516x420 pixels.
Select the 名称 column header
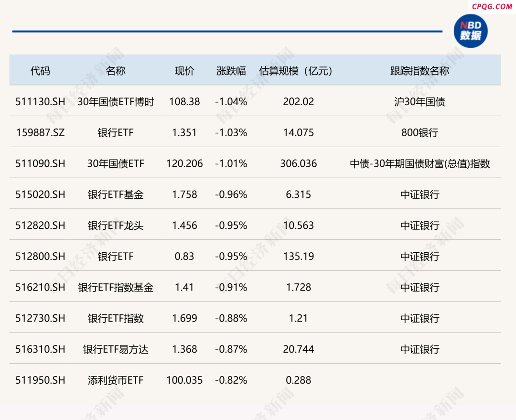pyautogui.click(x=116, y=71)
